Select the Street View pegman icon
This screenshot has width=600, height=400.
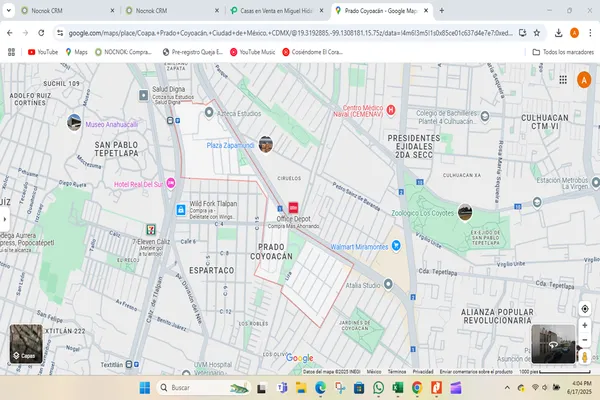[585, 357]
